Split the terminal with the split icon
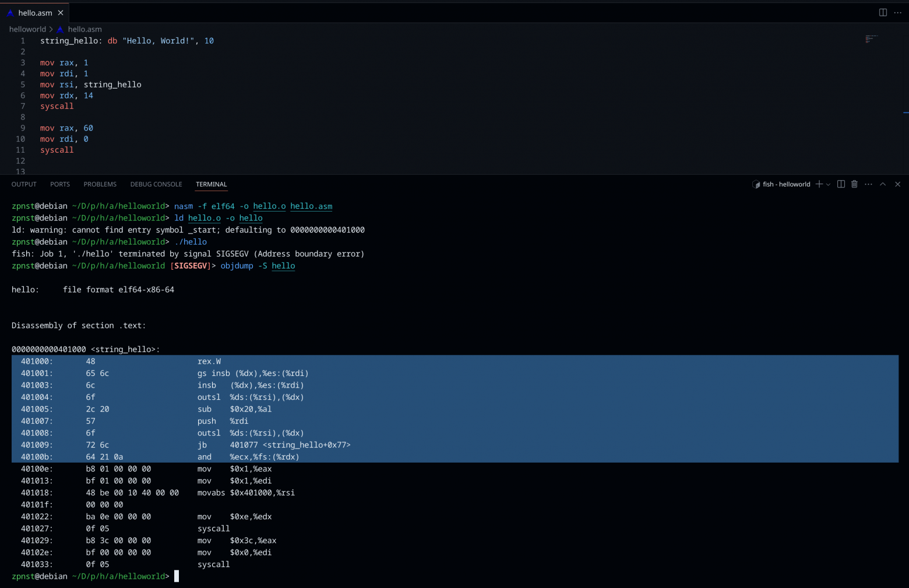The height and width of the screenshot is (588, 909). point(841,184)
